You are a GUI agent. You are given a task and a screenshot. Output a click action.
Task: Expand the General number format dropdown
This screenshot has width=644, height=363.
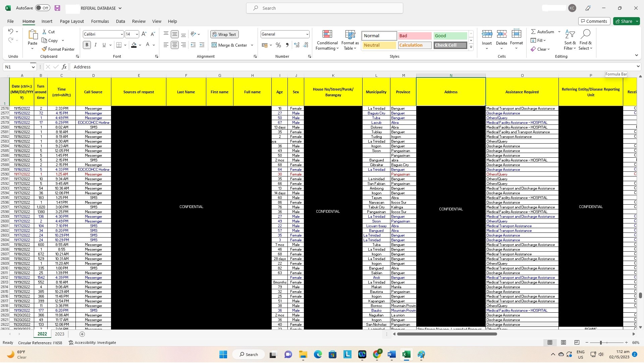(307, 35)
